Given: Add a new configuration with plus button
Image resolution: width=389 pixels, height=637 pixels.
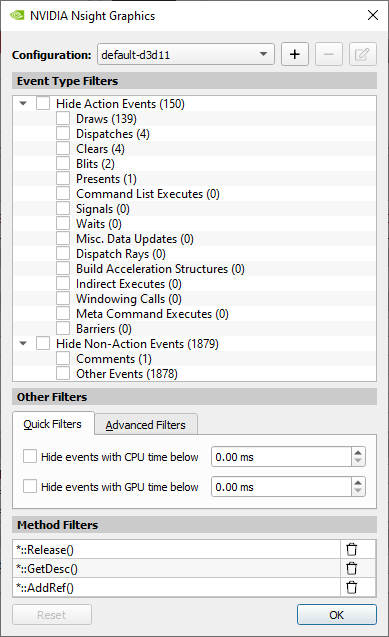Looking at the screenshot, I should (x=295, y=54).
